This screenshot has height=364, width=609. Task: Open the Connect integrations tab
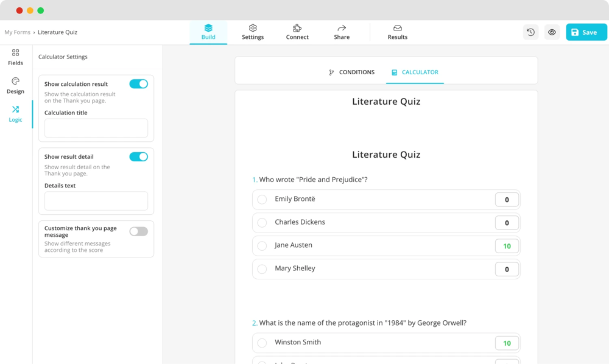pos(297,32)
